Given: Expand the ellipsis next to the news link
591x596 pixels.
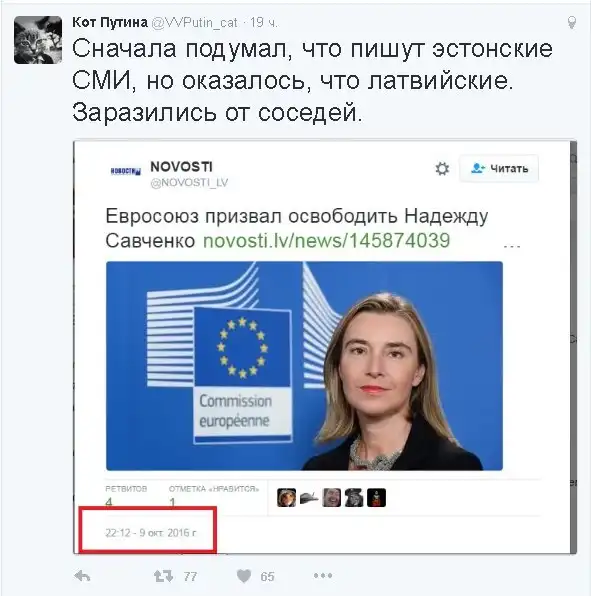Looking at the screenshot, I should [512, 246].
